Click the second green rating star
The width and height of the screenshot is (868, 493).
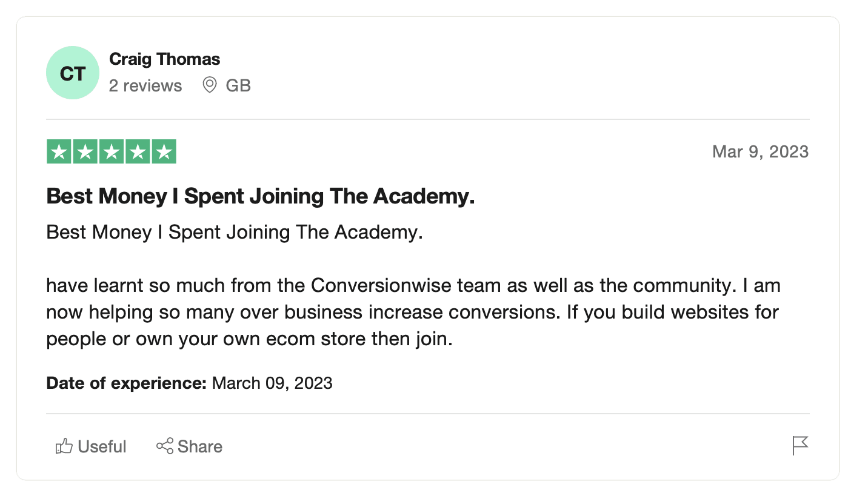coord(85,152)
